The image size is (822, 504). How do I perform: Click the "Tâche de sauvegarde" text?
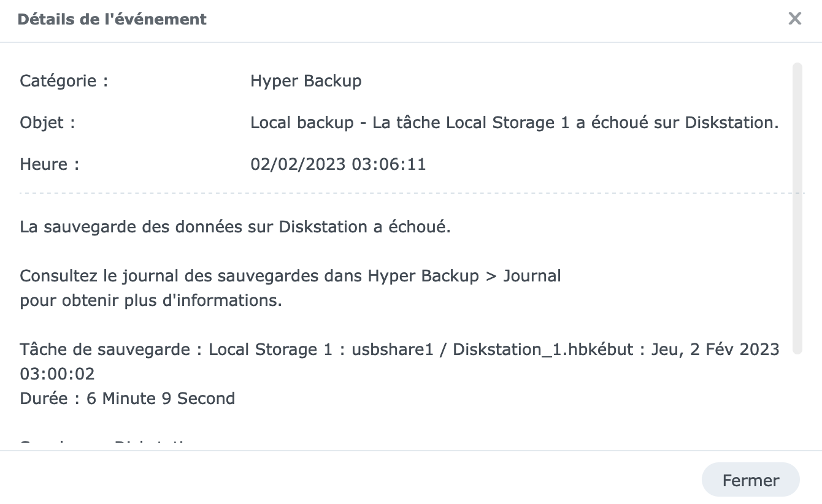[x=105, y=349]
